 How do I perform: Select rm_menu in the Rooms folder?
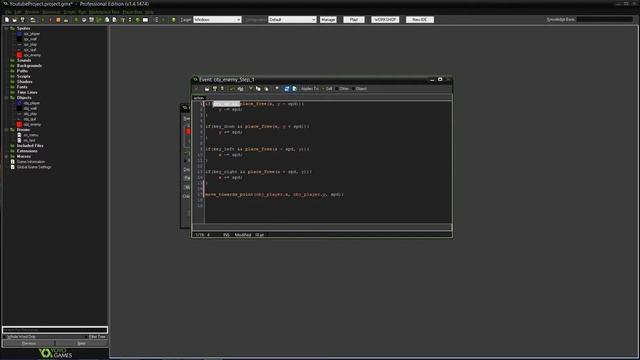tap(31, 135)
